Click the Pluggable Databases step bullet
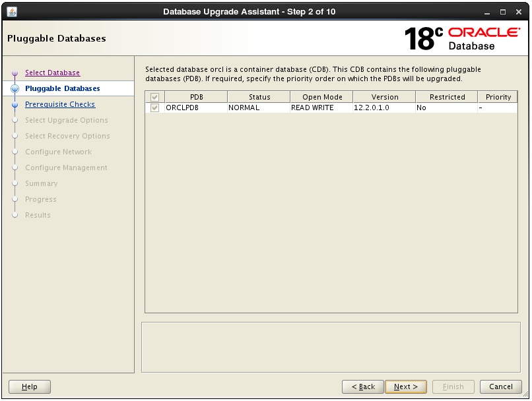This screenshot has height=401, width=532. 15,88
